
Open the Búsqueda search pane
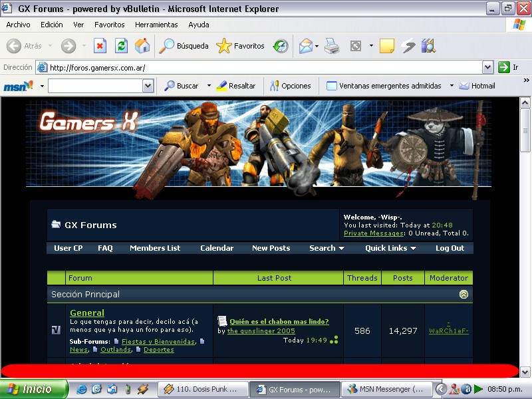(x=184, y=46)
